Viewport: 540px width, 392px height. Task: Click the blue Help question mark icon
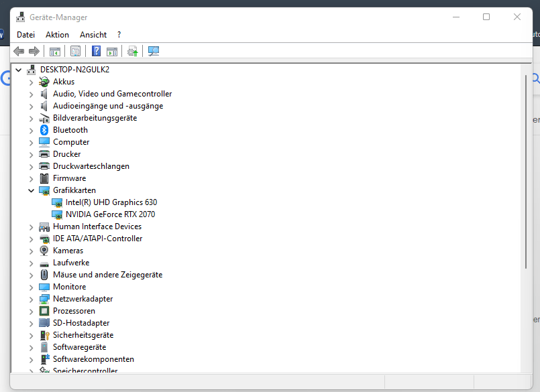tap(96, 51)
